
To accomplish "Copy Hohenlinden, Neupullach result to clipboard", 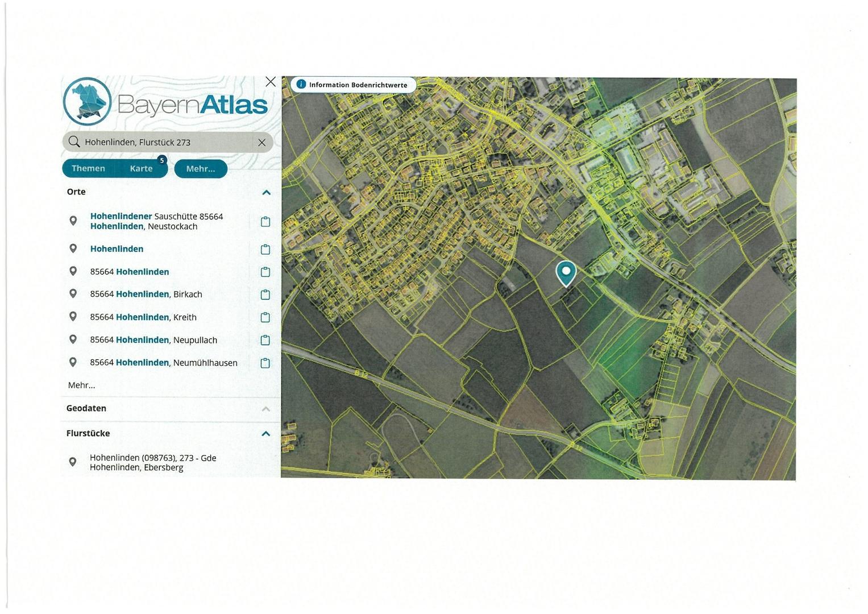I will (x=265, y=340).
